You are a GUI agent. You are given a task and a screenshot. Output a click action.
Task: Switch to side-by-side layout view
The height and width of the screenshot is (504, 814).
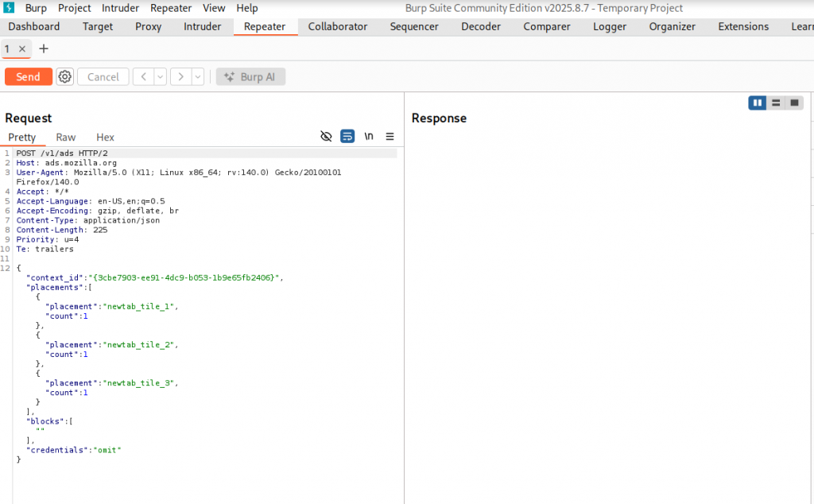(758, 103)
